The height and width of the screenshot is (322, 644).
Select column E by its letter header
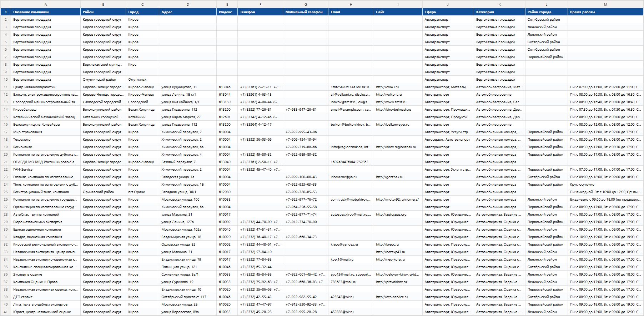(x=227, y=4)
